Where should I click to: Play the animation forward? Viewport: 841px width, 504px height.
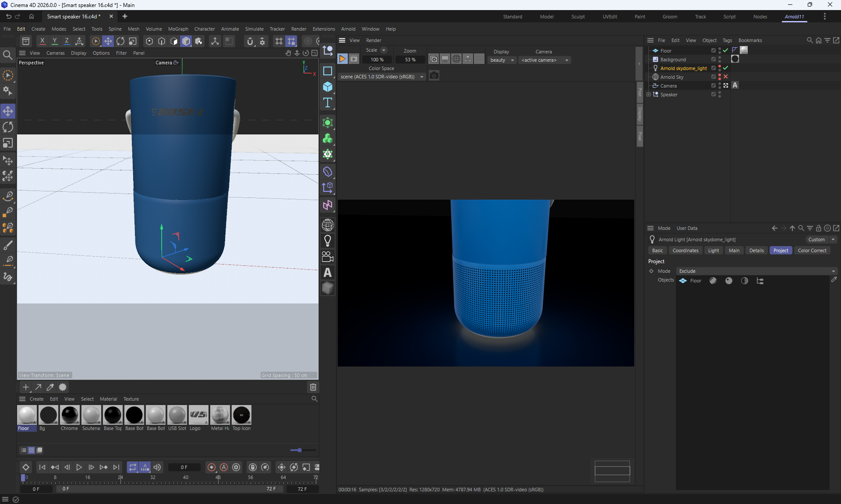79,467
